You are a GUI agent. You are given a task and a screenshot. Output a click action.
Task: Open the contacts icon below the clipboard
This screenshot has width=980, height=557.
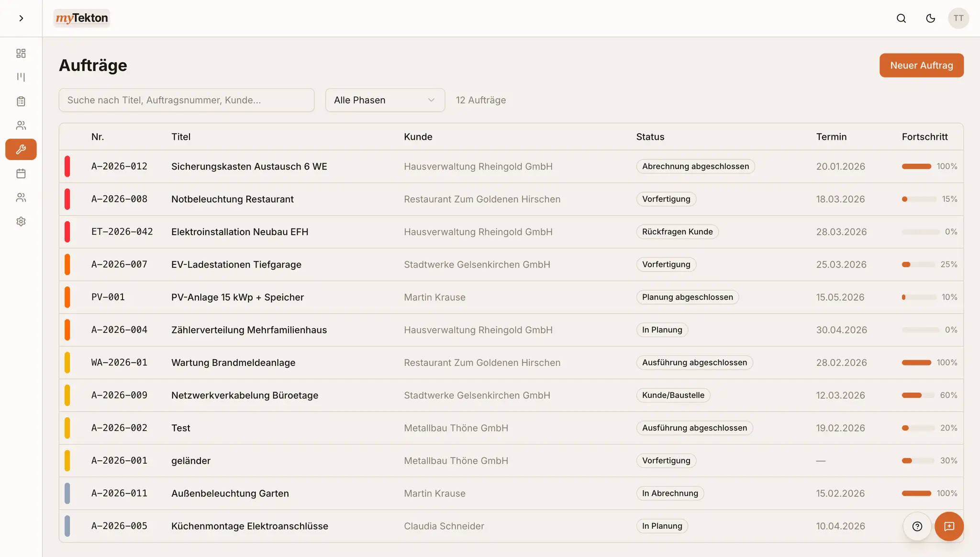(x=21, y=125)
